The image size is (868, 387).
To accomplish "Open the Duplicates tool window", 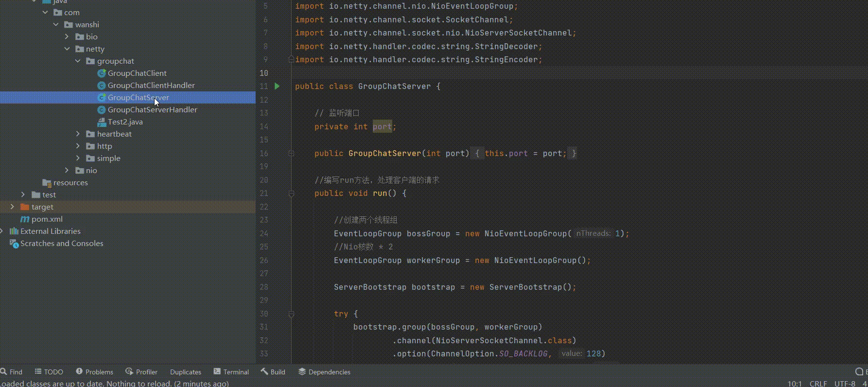I will tap(186, 372).
